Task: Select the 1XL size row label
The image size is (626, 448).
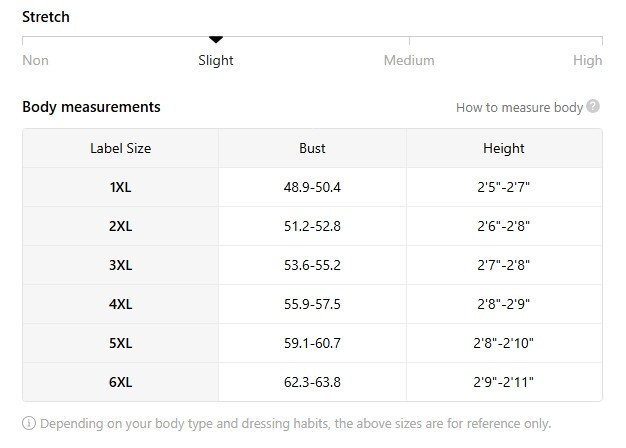Action: [121, 187]
